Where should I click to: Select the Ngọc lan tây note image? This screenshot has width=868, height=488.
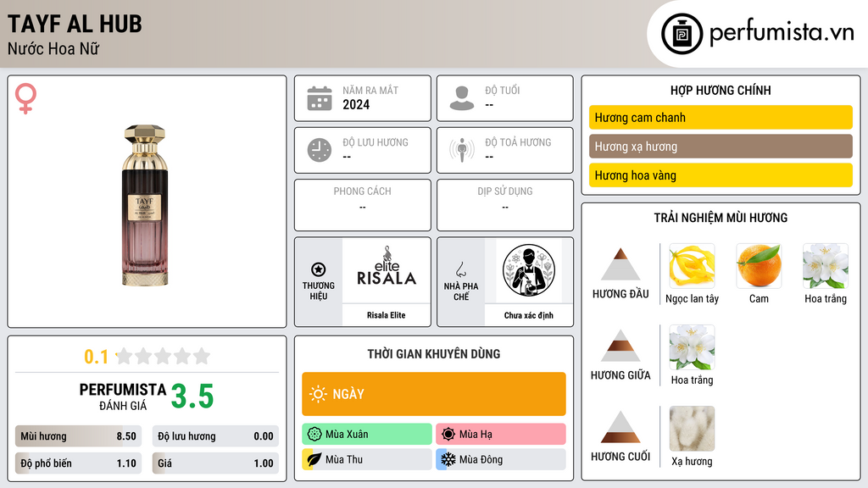click(692, 266)
